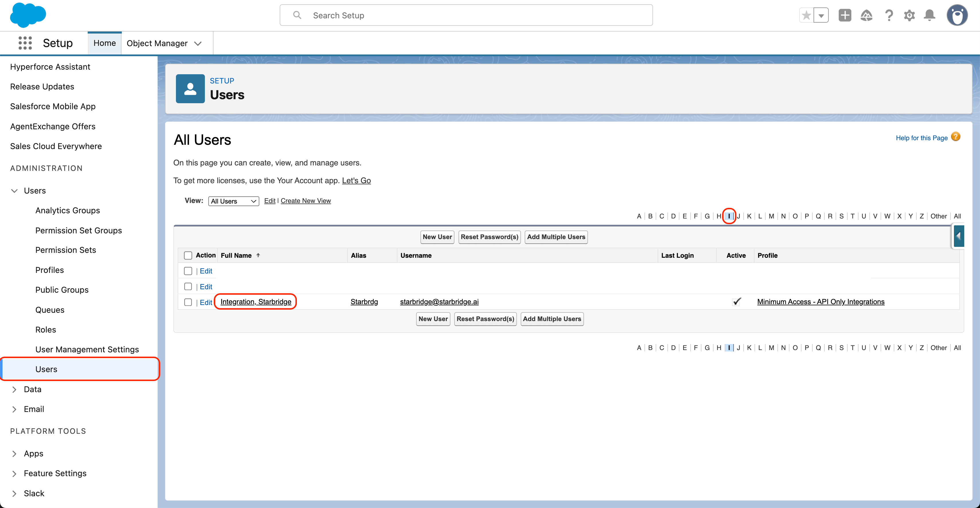
Task: Open the Trailhead guidance center icon
Action: pos(867,15)
